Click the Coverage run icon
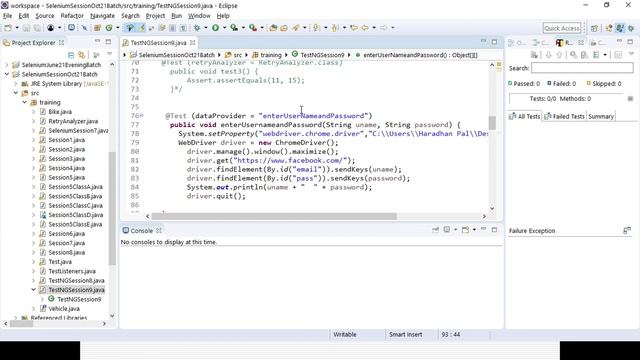Image resolution: width=640 pixels, height=360 pixels. coord(234,28)
